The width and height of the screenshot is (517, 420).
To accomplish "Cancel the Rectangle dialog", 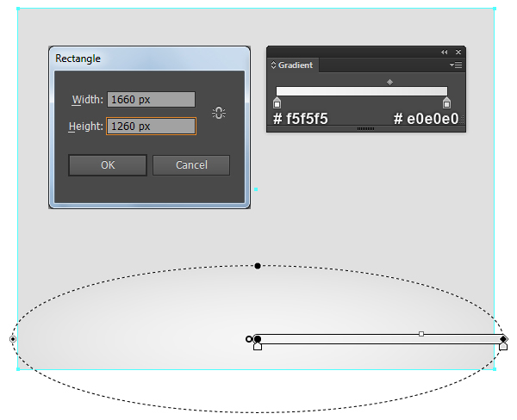I will tap(191, 165).
